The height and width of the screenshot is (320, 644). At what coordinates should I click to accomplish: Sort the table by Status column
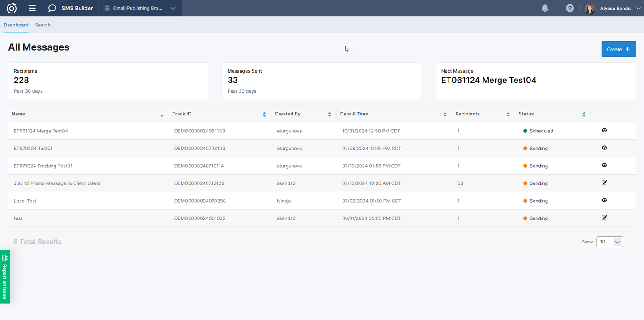[x=584, y=115]
